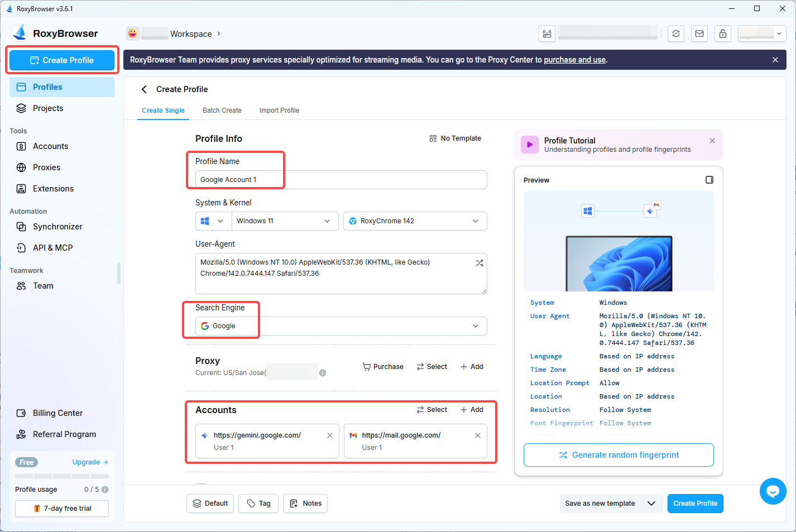Click the Profile usage progress bar

(x=61, y=476)
